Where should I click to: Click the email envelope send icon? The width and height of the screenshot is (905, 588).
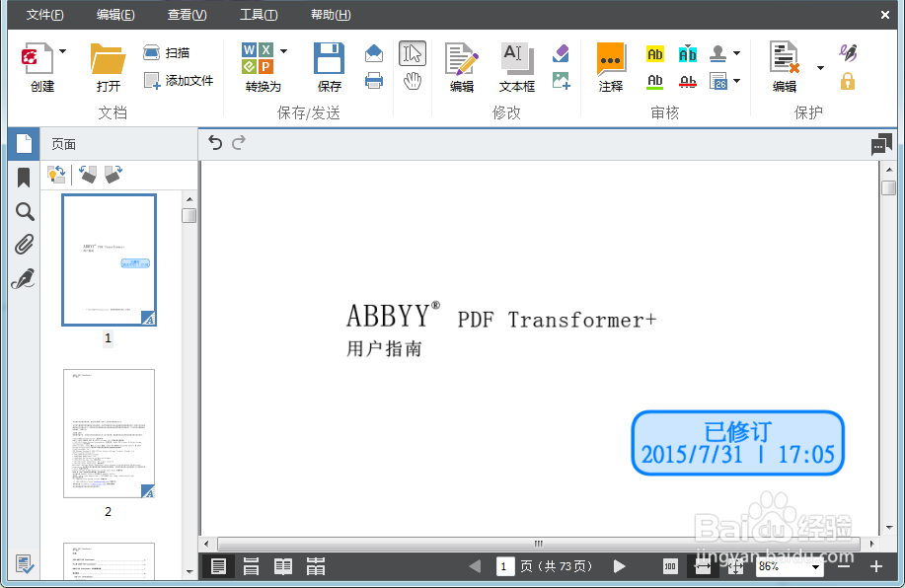[374, 53]
